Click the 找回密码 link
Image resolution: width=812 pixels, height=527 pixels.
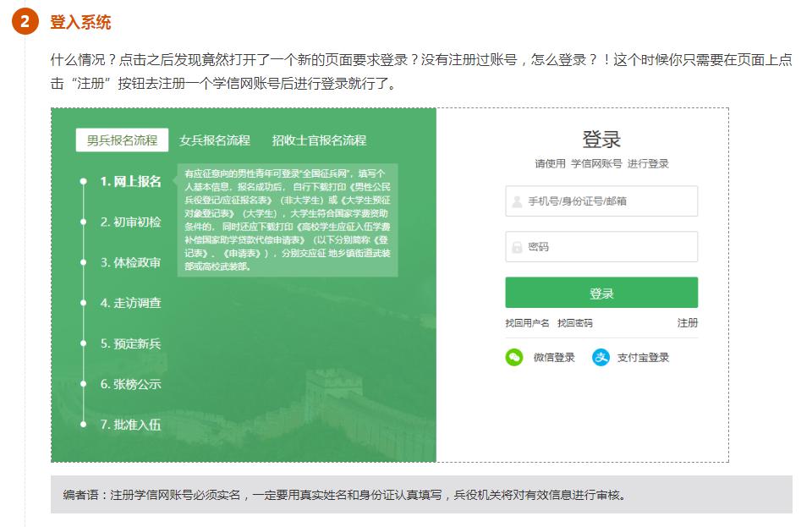click(574, 323)
